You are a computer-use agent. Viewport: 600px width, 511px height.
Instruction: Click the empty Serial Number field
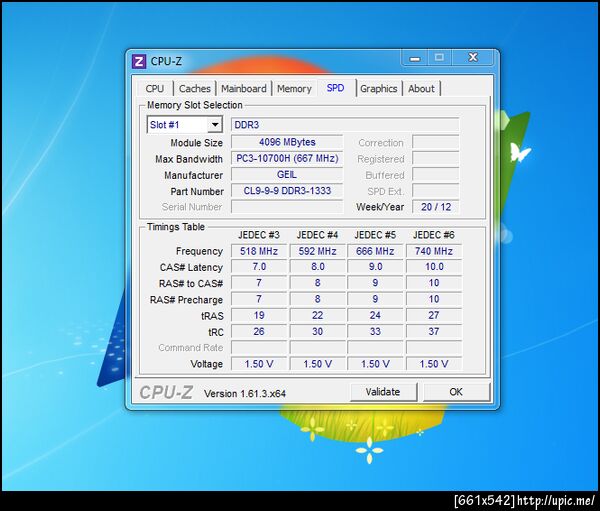point(287,207)
